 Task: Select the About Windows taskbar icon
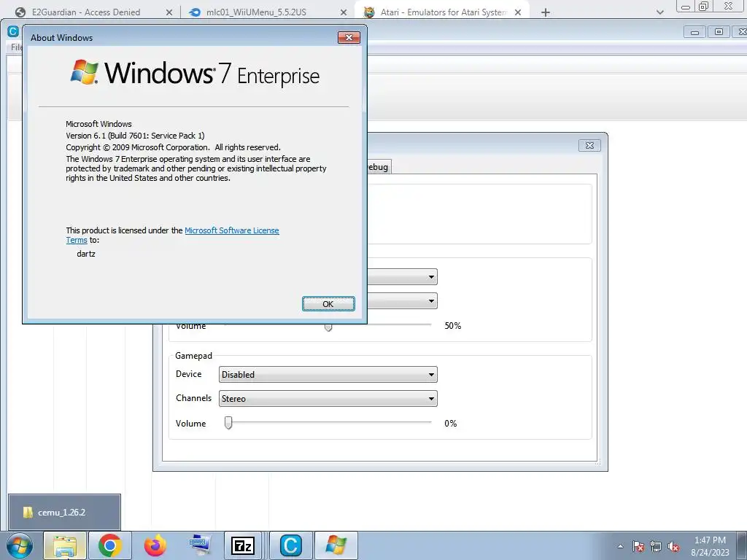336,545
